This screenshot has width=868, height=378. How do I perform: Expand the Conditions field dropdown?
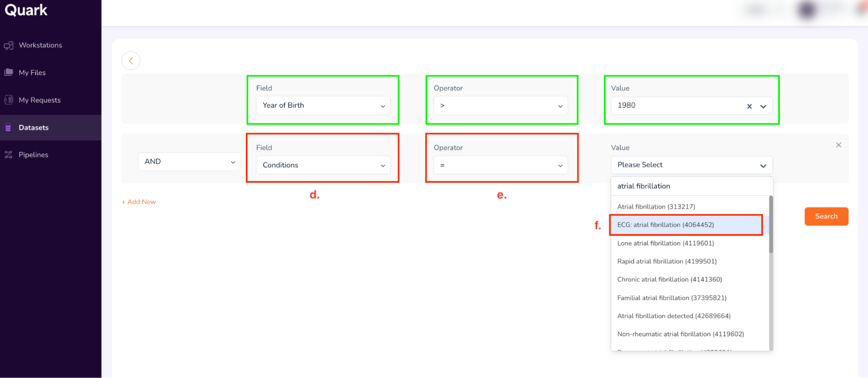point(323,165)
